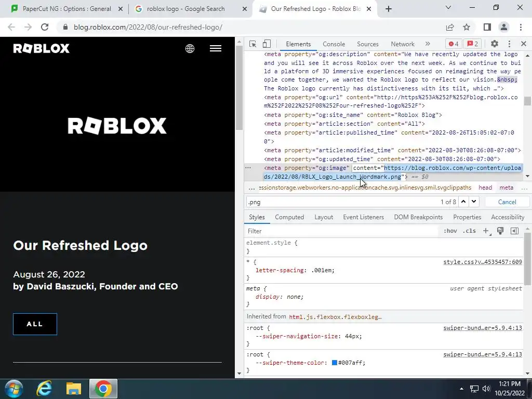
Task: Click the 2 issues counter badge
Action: coord(473,44)
